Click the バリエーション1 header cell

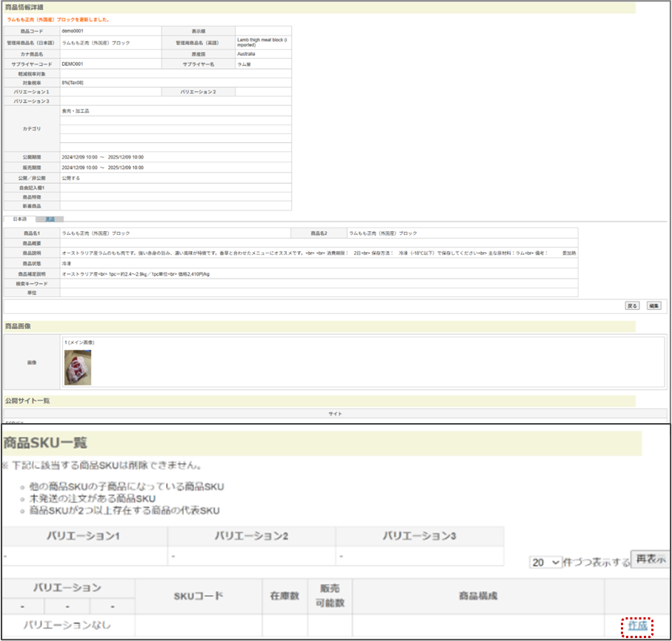coord(84,536)
